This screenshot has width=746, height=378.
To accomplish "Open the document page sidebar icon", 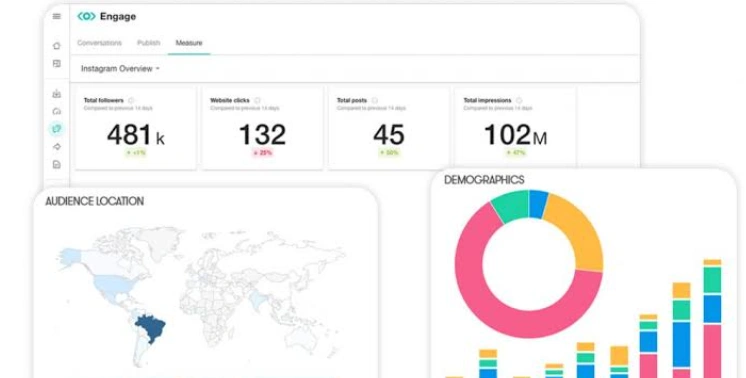I will click(x=57, y=165).
